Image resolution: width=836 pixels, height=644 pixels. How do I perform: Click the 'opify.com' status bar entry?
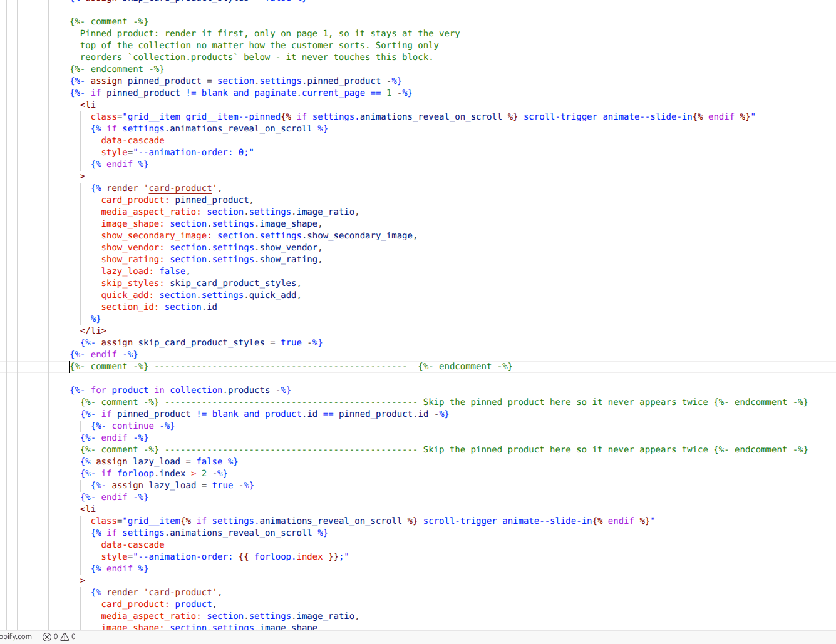click(x=16, y=636)
